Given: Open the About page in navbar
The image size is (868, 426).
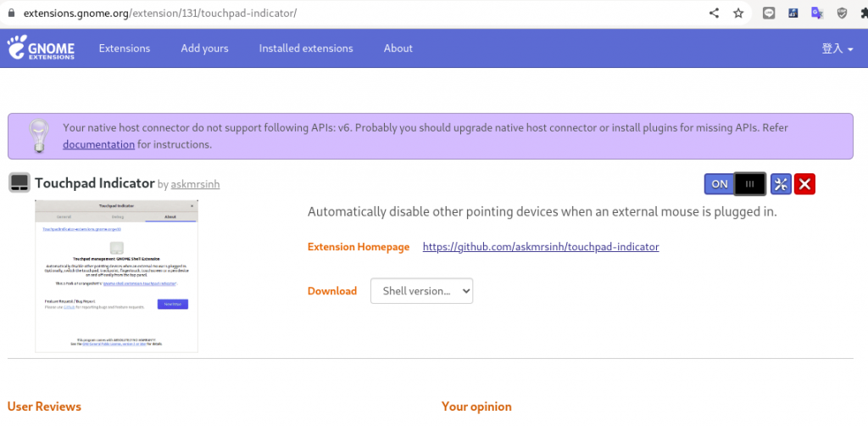Looking at the screenshot, I should [398, 48].
